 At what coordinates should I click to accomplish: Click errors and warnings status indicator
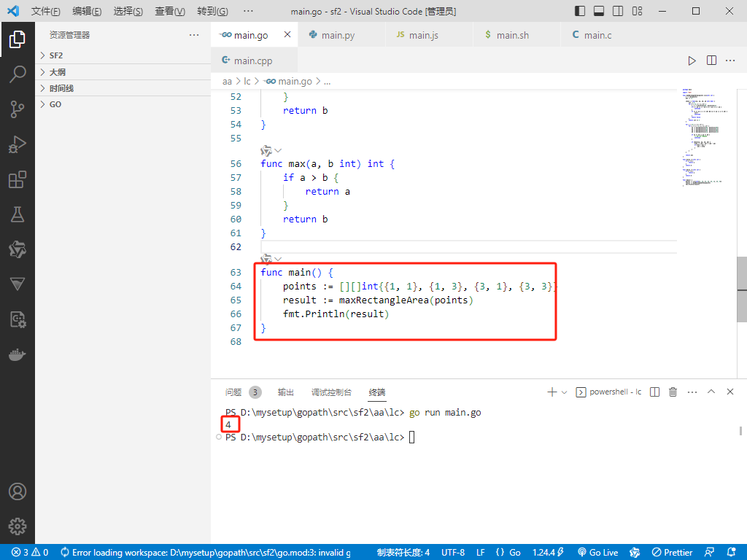coord(30,552)
